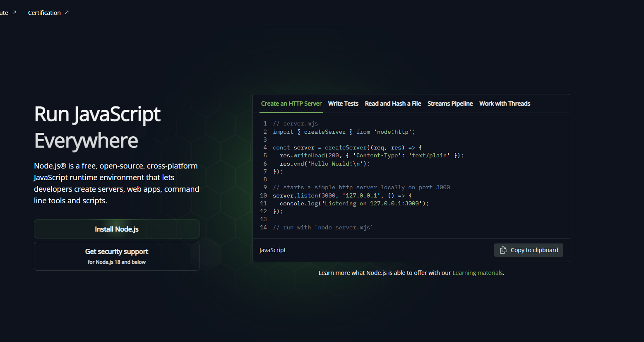Image resolution: width=644 pixels, height=342 pixels.
Task: Click the Install Node.js button
Action: click(117, 229)
